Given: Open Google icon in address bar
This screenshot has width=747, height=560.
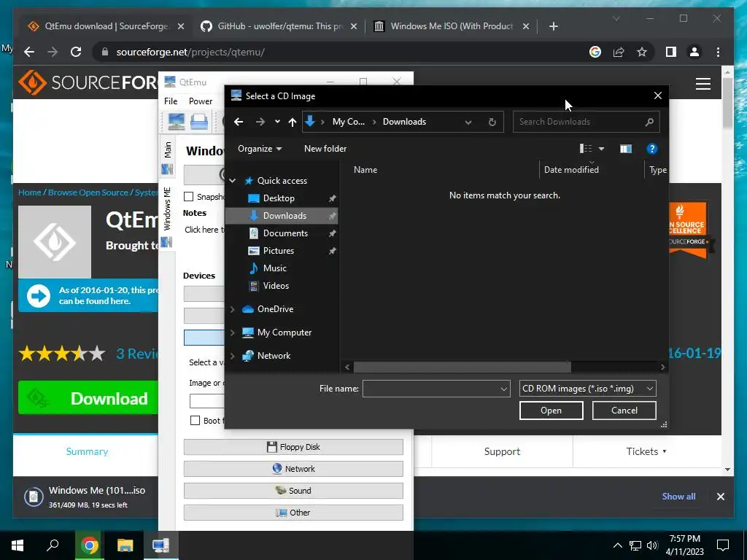Looking at the screenshot, I should (x=595, y=52).
